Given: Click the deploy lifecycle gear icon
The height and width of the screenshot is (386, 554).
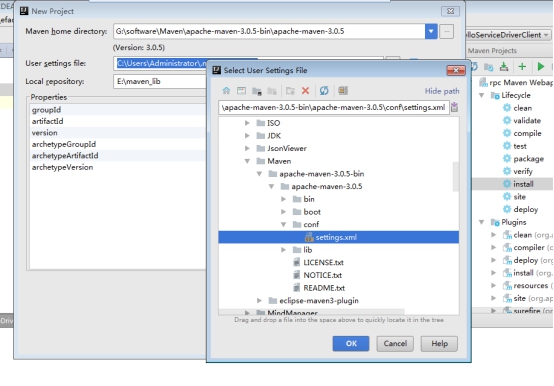Looking at the screenshot, I should pos(507,209).
